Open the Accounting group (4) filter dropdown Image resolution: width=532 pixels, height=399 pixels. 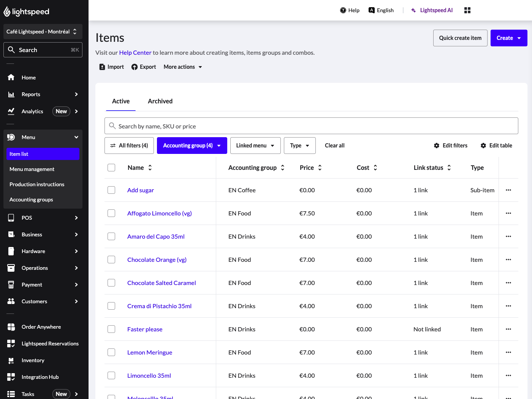click(x=192, y=146)
